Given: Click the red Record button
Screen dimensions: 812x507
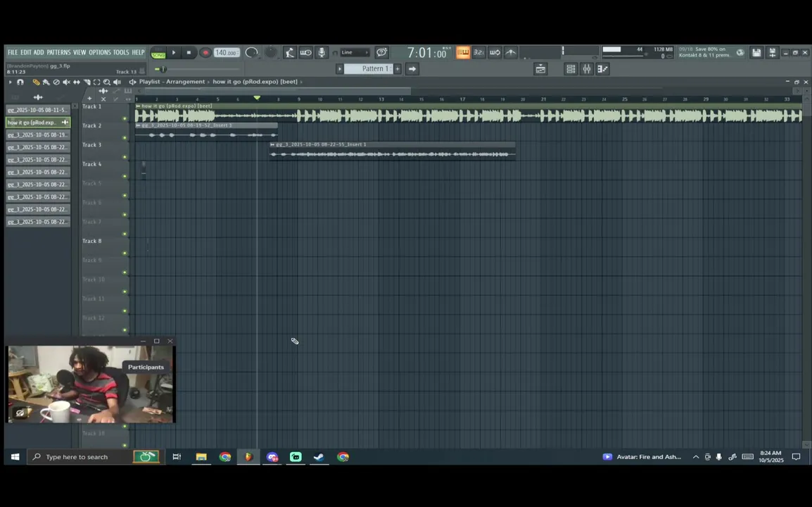Looking at the screenshot, I should [205, 53].
